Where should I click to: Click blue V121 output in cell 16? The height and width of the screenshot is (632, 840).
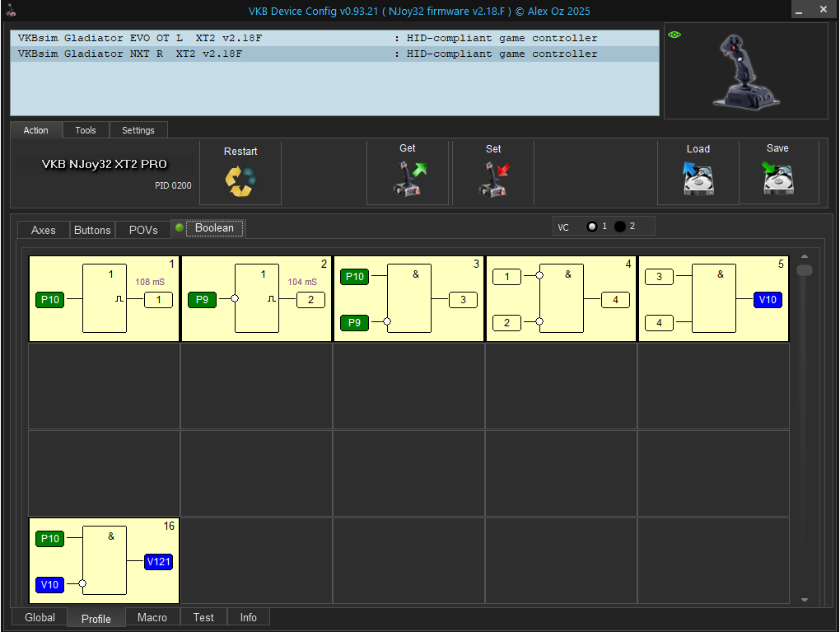159,562
